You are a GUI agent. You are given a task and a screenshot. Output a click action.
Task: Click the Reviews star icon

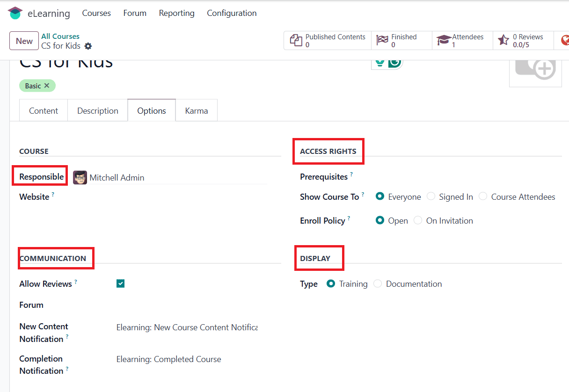(x=503, y=40)
